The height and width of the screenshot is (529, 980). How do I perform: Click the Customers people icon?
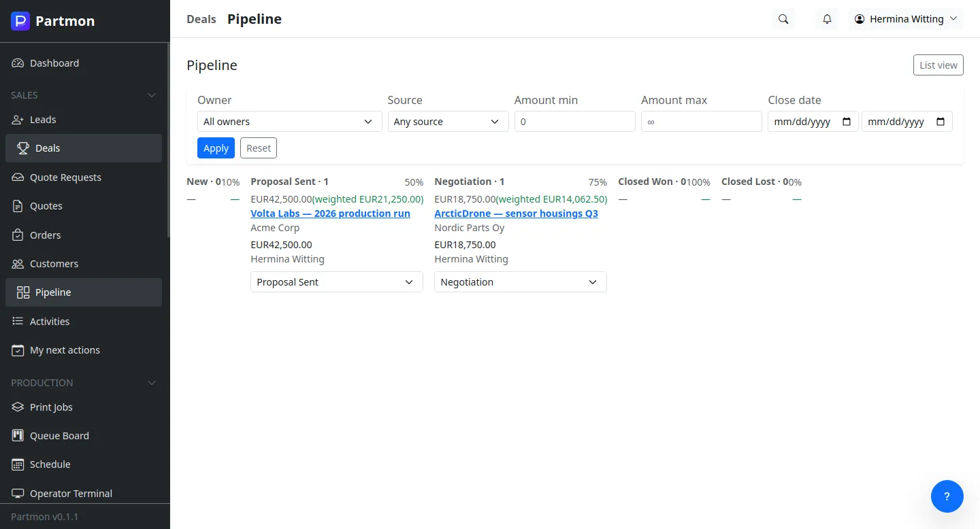pyautogui.click(x=18, y=264)
